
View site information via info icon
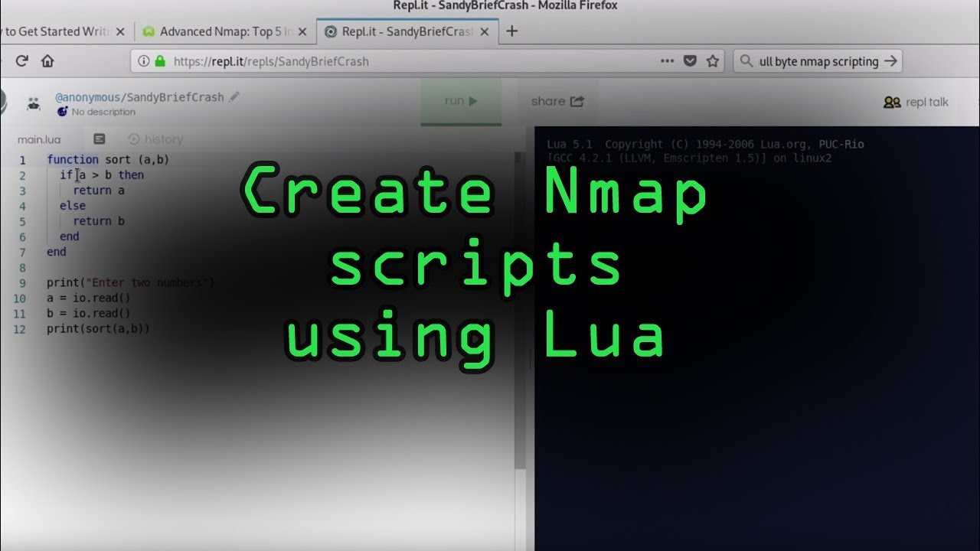tap(144, 61)
